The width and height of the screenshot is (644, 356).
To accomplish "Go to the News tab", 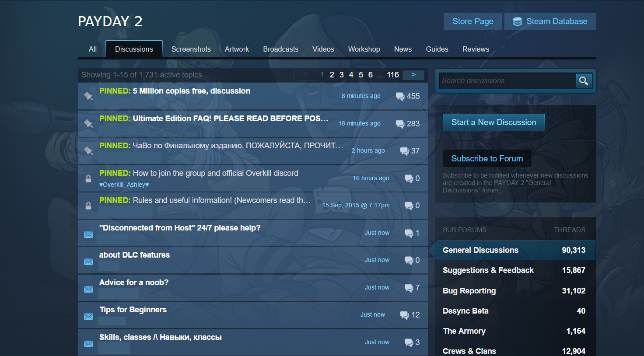I will [403, 49].
